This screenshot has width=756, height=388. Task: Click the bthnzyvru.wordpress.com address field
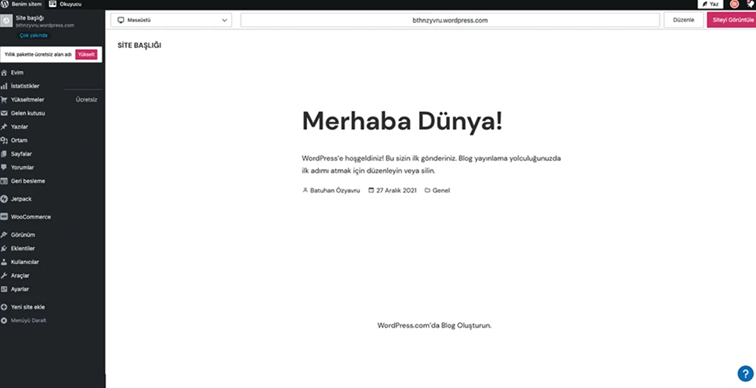pyautogui.click(x=450, y=20)
